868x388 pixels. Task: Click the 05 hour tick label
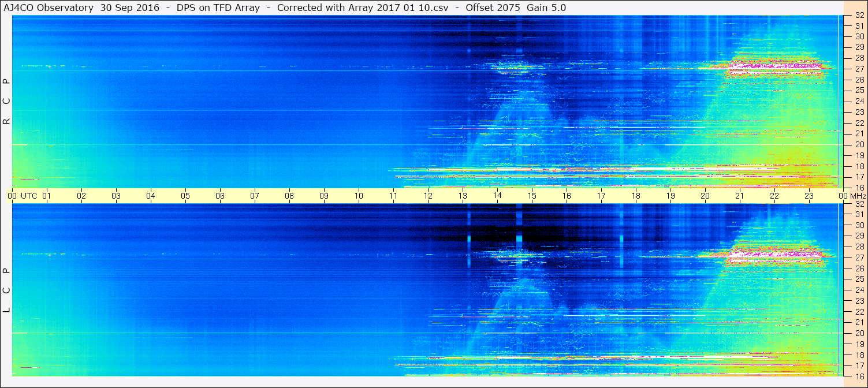(x=185, y=196)
